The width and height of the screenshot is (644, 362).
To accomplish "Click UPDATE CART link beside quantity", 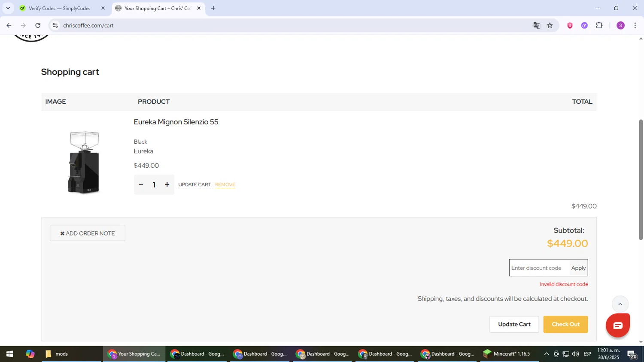I will click(x=194, y=184).
